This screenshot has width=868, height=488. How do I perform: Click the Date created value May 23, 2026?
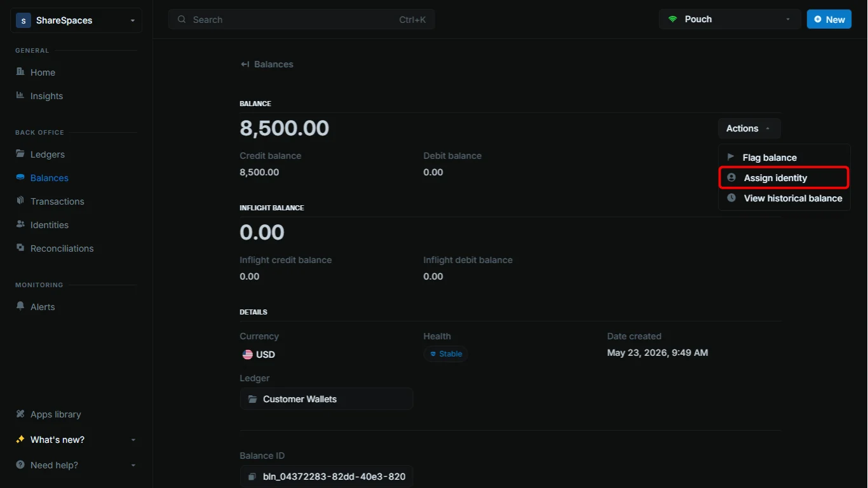click(x=658, y=353)
